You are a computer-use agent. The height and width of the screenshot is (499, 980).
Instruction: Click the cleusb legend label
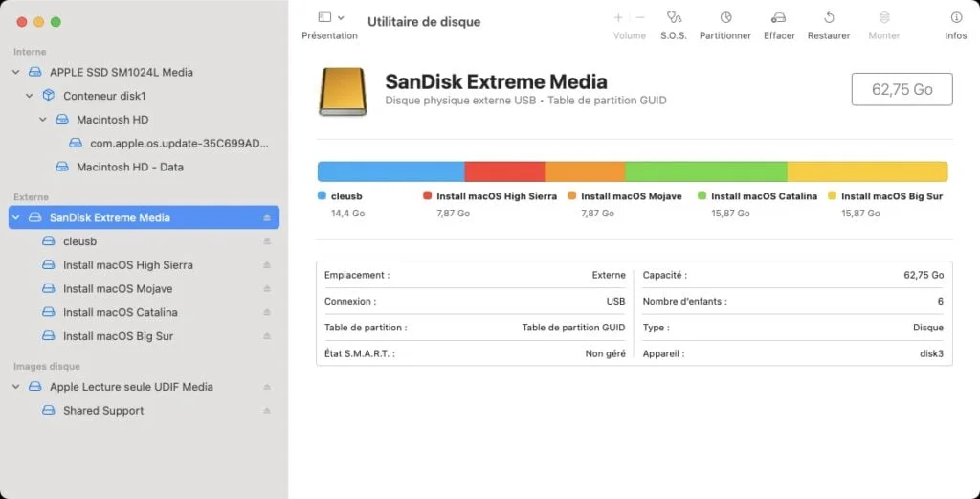click(x=346, y=196)
